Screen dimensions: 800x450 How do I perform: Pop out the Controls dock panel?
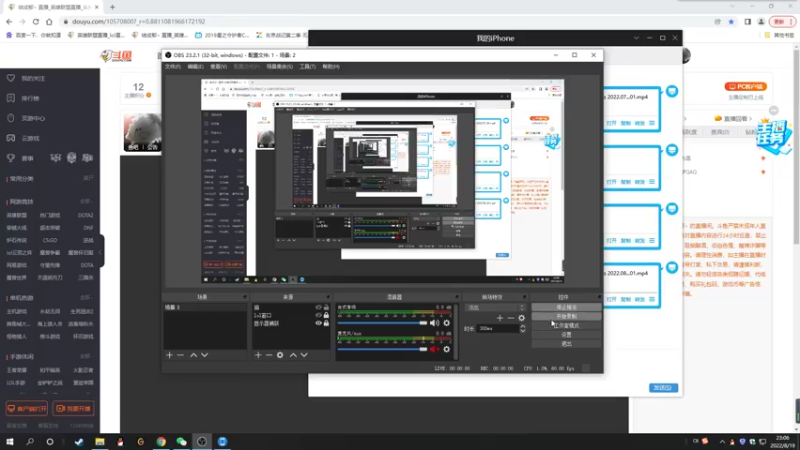pos(599,297)
